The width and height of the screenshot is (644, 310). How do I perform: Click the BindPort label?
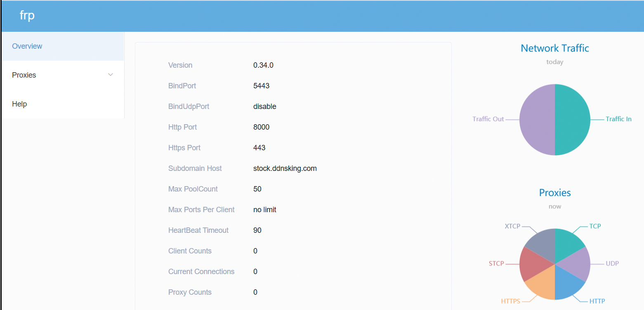point(182,86)
